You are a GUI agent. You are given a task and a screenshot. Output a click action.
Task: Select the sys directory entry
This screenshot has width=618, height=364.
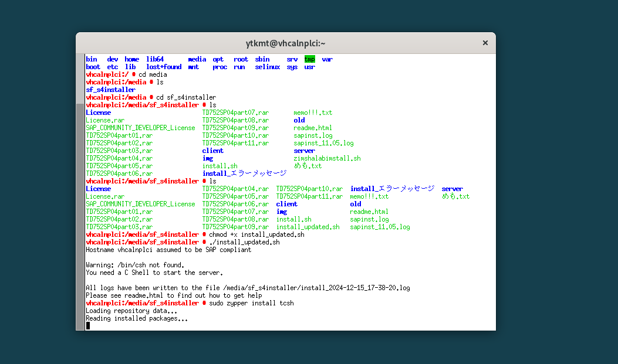coord(292,67)
